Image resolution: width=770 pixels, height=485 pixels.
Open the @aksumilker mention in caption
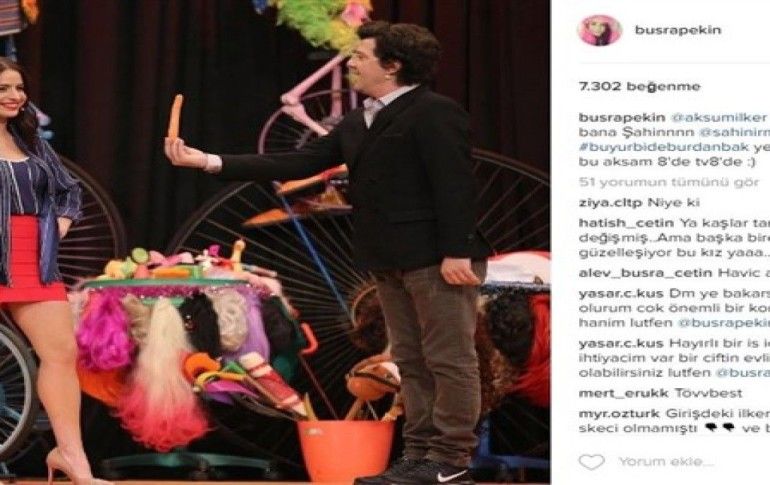[718, 118]
